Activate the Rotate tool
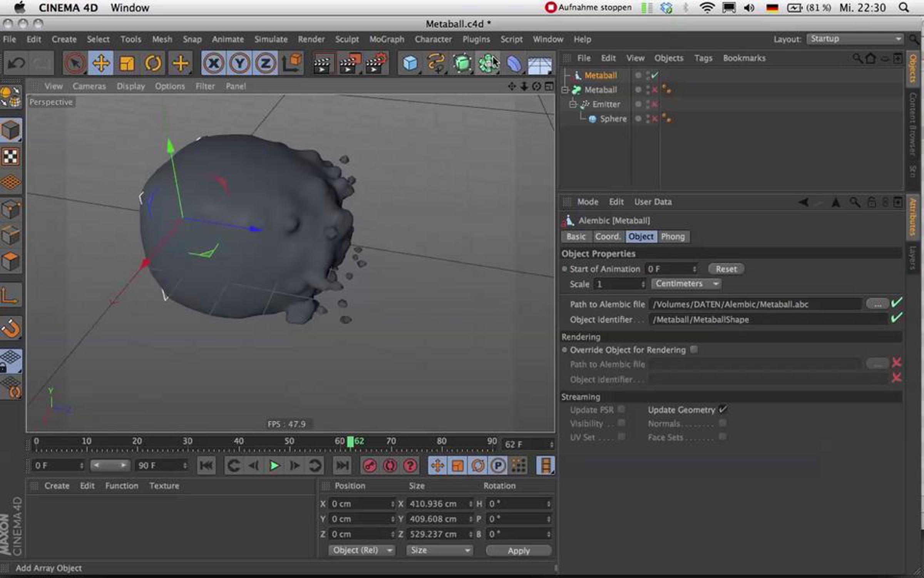The height and width of the screenshot is (578, 924). click(153, 63)
